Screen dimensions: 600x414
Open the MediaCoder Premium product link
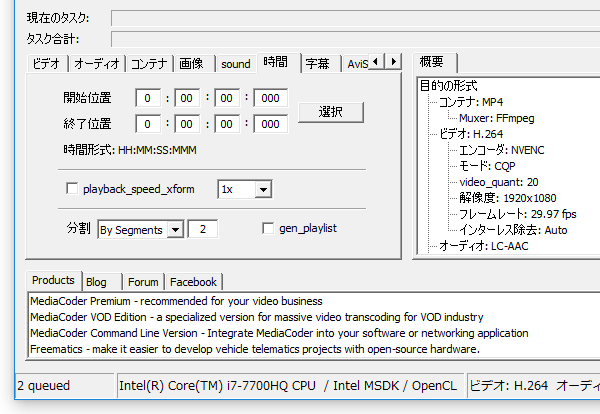pos(176,301)
